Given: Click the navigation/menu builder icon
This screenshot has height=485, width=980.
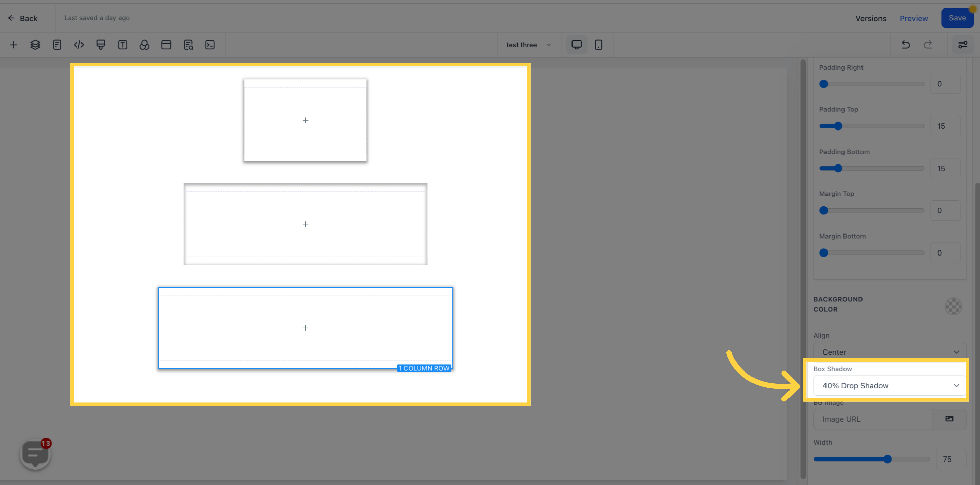Looking at the screenshot, I should click(166, 45).
